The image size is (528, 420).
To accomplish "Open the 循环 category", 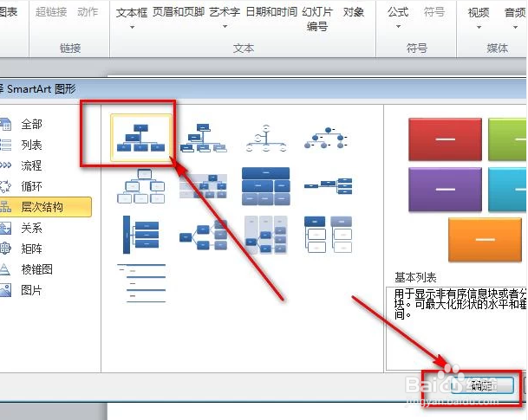I will [31, 187].
